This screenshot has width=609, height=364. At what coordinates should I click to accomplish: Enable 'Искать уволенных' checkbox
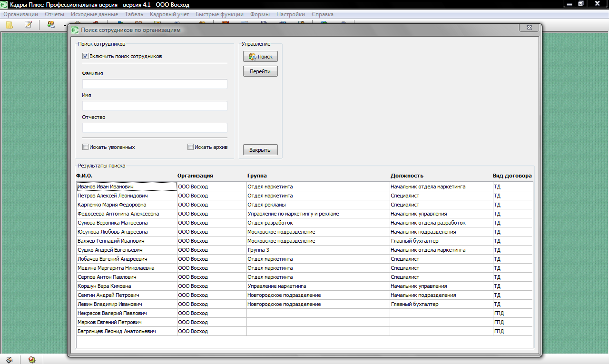pos(86,147)
